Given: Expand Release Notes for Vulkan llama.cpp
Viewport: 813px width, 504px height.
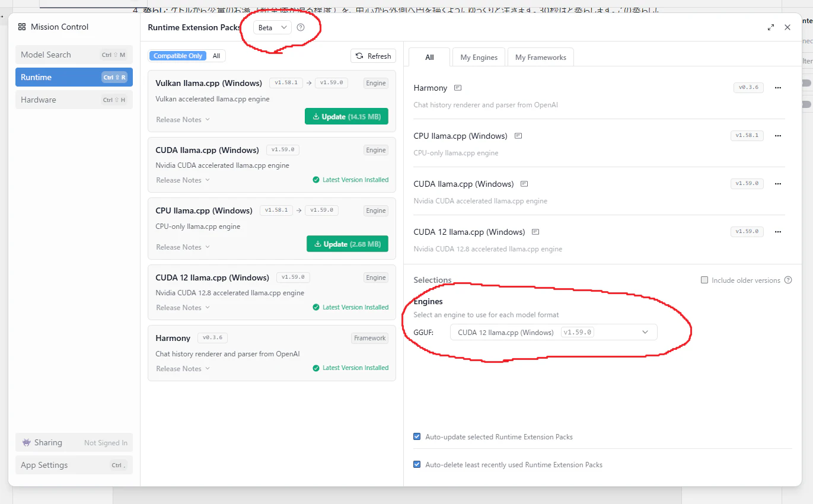Looking at the screenshot, I should click(x=183, y=119).
